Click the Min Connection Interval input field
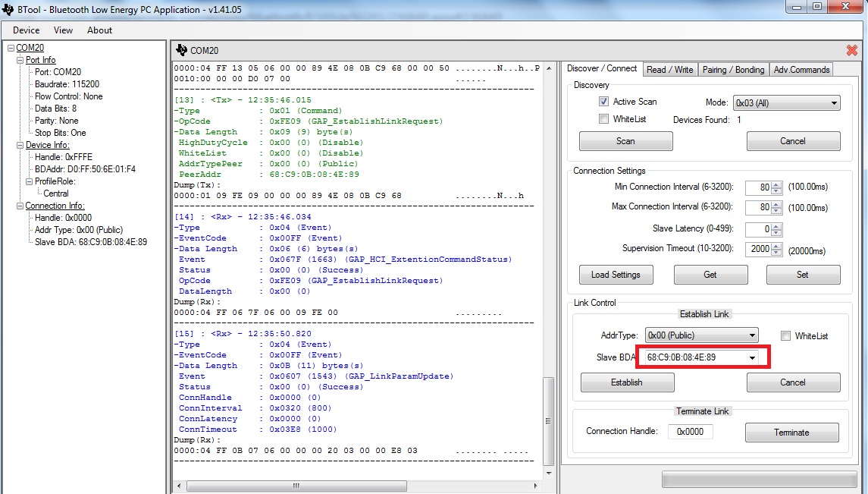The image size is (868, 494). point(758,187)
